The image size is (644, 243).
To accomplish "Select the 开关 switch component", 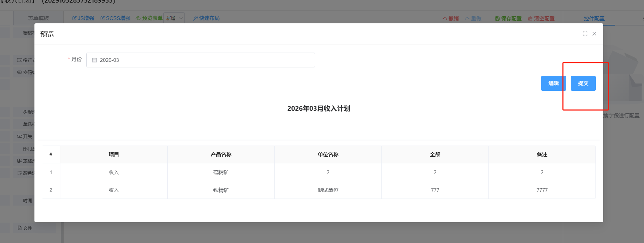I will [x=25, y=136].
